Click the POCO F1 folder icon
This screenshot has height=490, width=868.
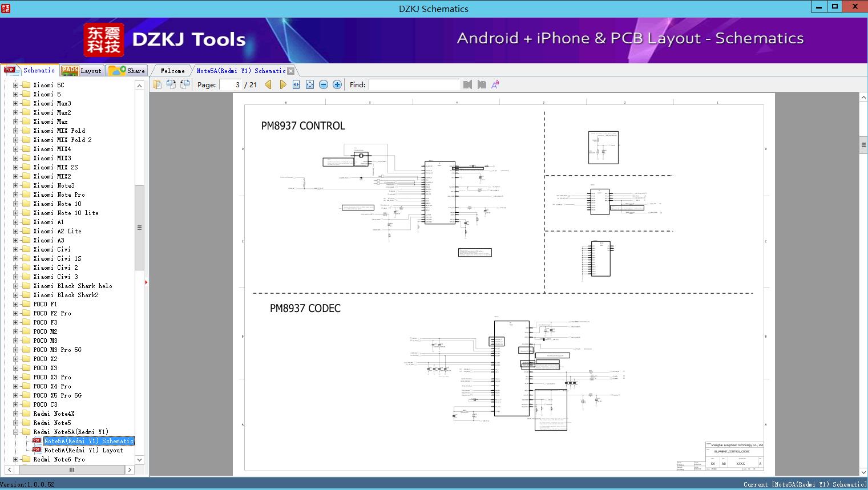26,304
